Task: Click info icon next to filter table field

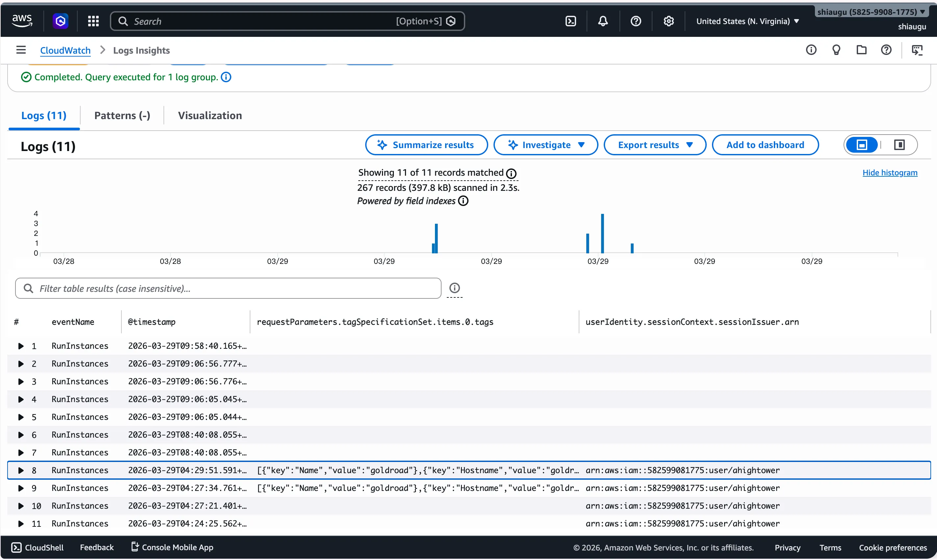Action: (x=455, y=288)
